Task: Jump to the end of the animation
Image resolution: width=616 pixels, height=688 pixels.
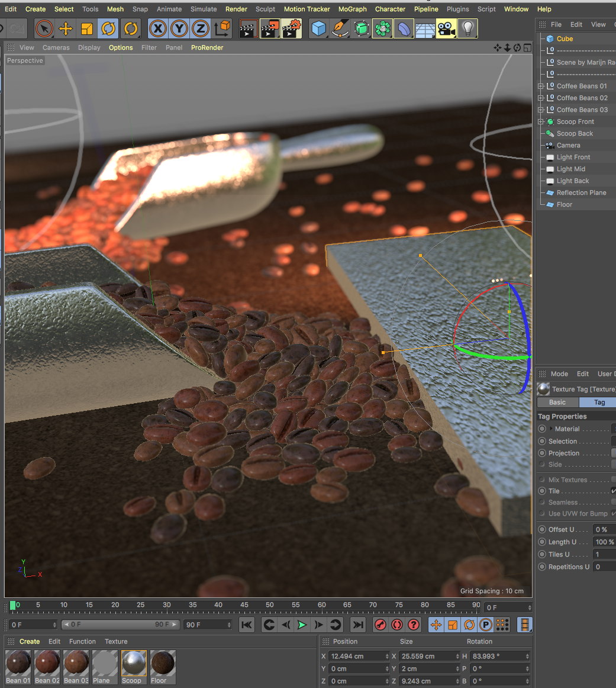Action: click(x=357, y=625)
